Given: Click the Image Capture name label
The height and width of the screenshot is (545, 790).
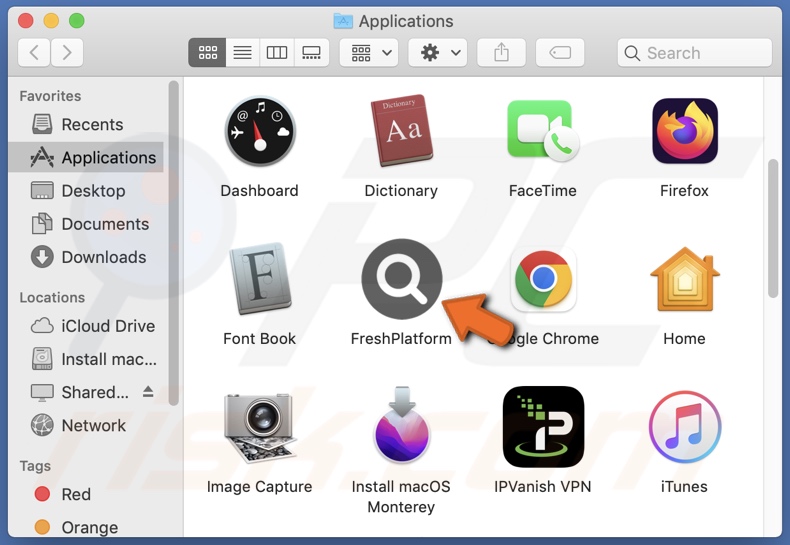Looking at the screenshot, I should click(x=259, y=487).
